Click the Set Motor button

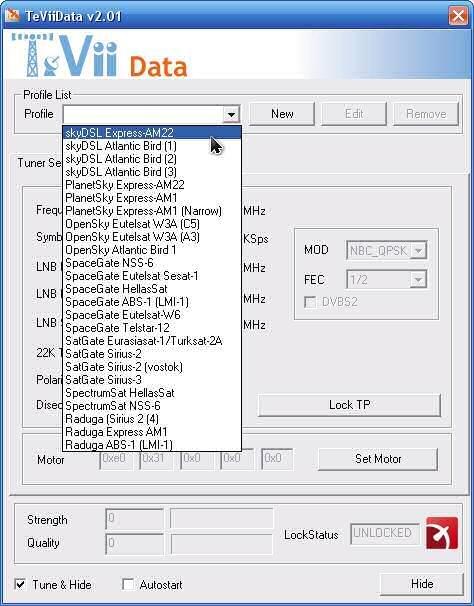(378, 459)
